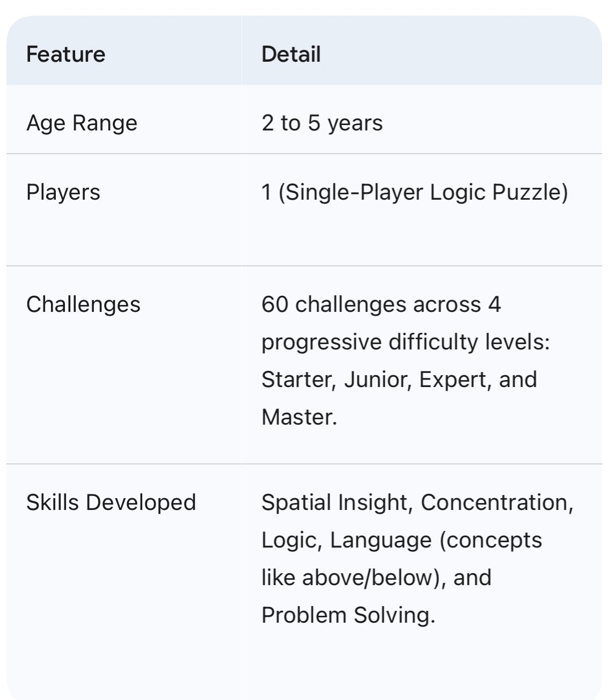Click the Feature column header
The height and width of the screenshot is (700, 608).
[65, 54]
